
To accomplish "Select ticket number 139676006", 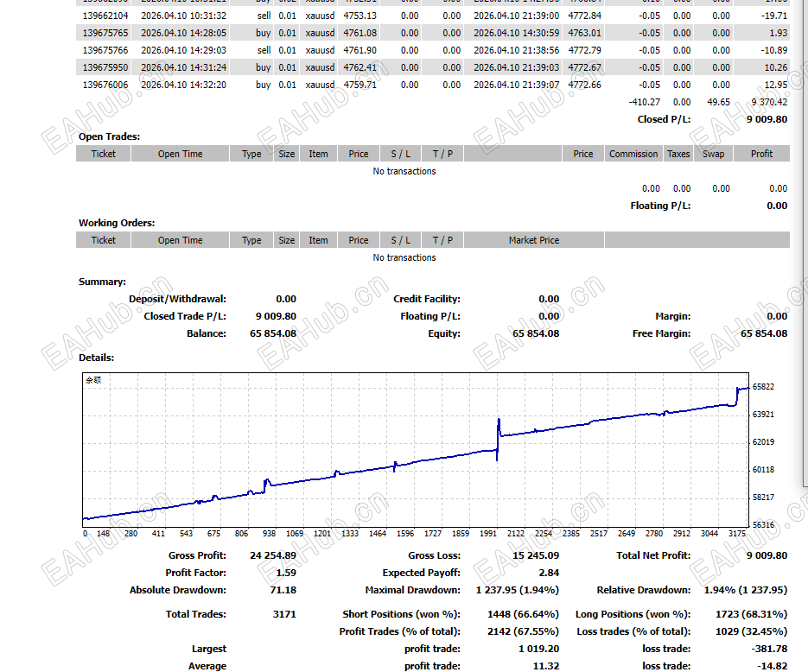I will point(105,85).
